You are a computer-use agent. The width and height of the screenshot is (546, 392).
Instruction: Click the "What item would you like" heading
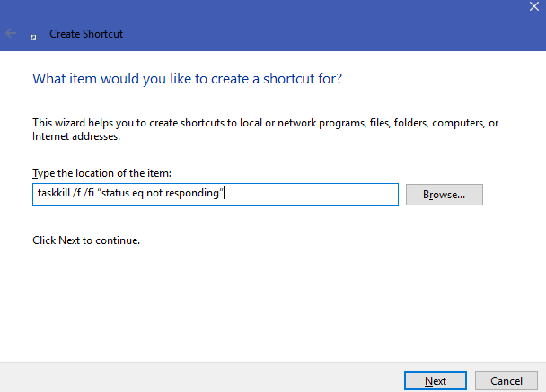187,79
